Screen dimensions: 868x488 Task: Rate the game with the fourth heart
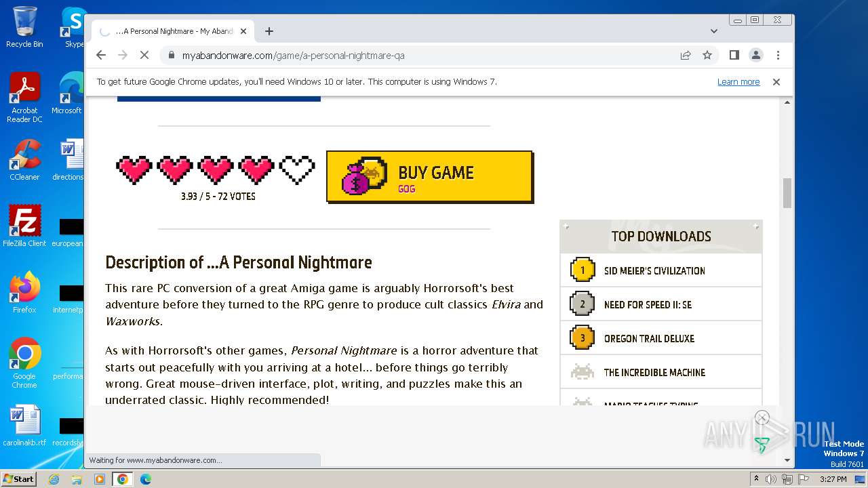click(256, 170)
